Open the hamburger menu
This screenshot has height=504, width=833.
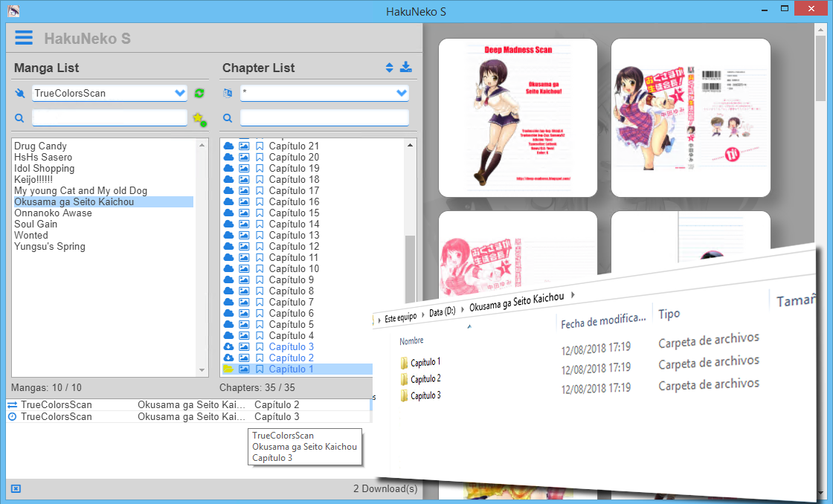point(24,38)
